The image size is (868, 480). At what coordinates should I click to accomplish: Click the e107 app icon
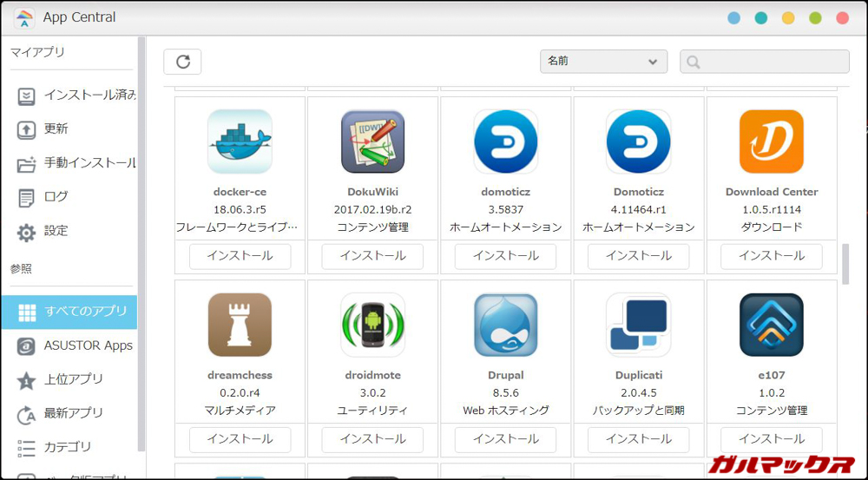point(771,325)
